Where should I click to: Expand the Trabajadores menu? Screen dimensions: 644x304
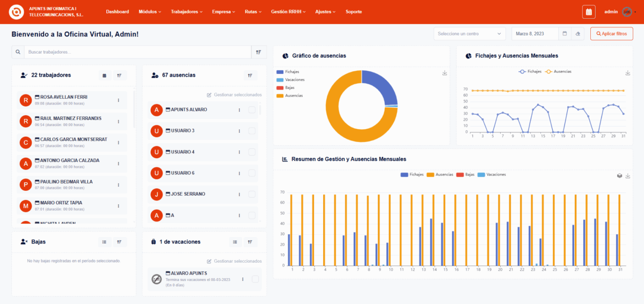(x=187, y=12)
